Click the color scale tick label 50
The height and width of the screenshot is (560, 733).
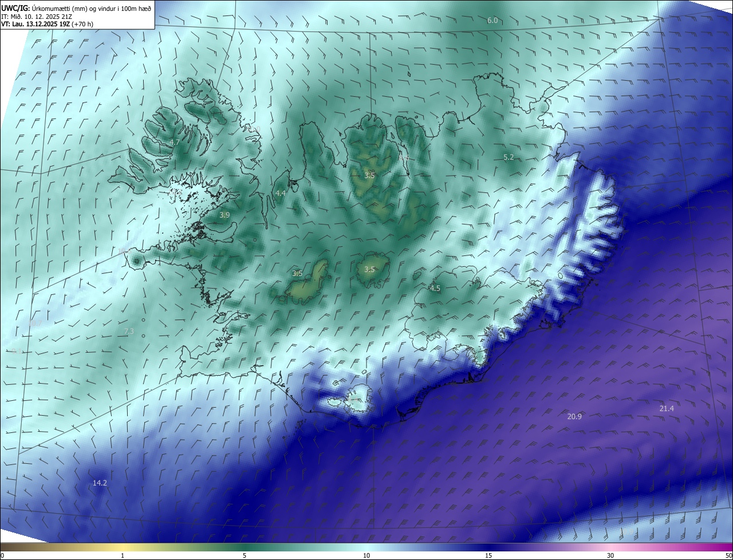[x=728, y=555]
